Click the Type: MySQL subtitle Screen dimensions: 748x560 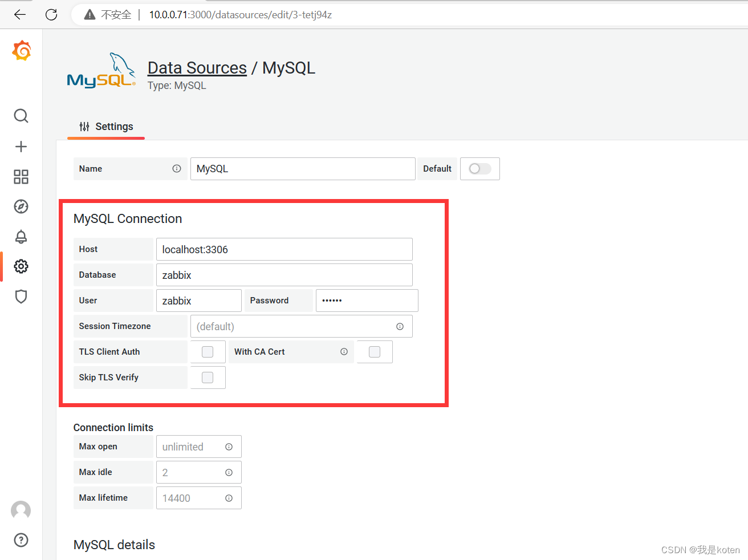click(177, 86)
